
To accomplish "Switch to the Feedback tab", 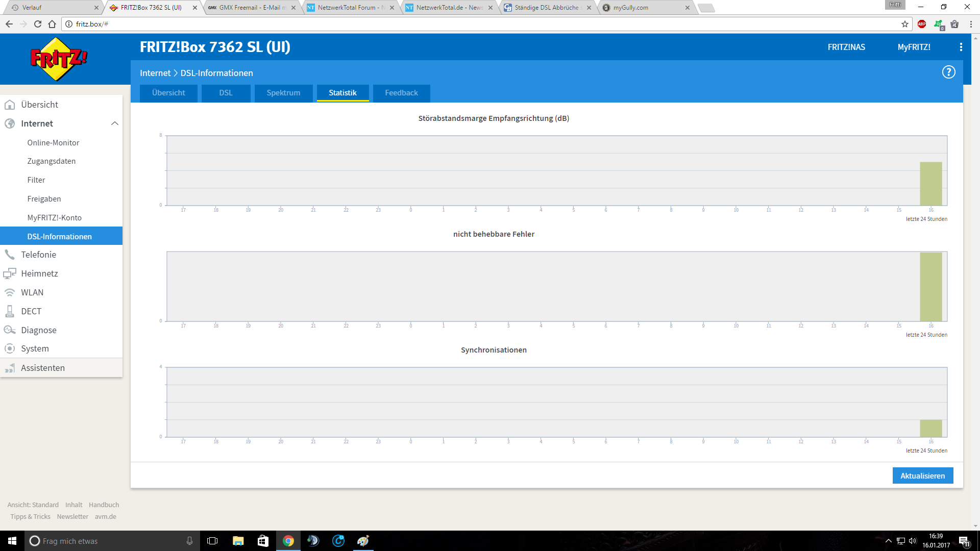I will (x=401, y=93).
